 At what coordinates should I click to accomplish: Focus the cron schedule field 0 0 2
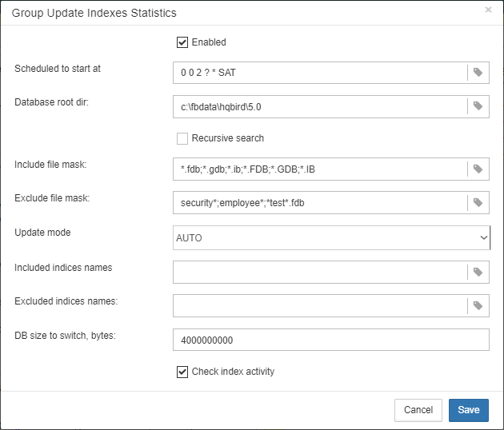tap(320, 73)
